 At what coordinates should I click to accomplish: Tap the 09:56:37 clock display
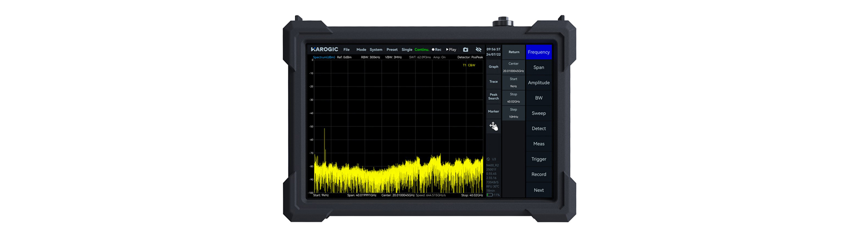(493, 49)
